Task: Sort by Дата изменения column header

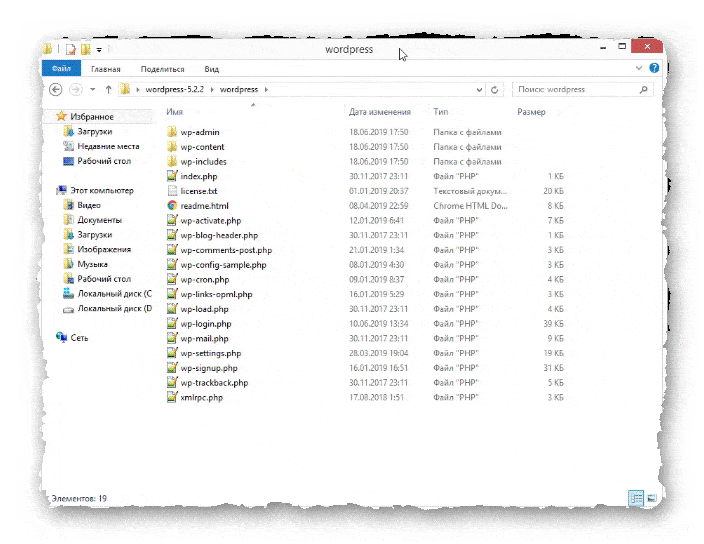Action: [380, 112]
